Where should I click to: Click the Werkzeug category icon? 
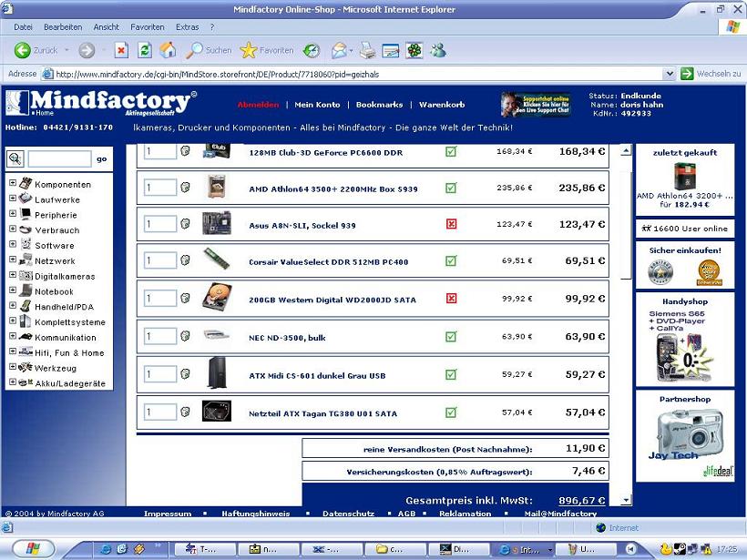(26, 367)
